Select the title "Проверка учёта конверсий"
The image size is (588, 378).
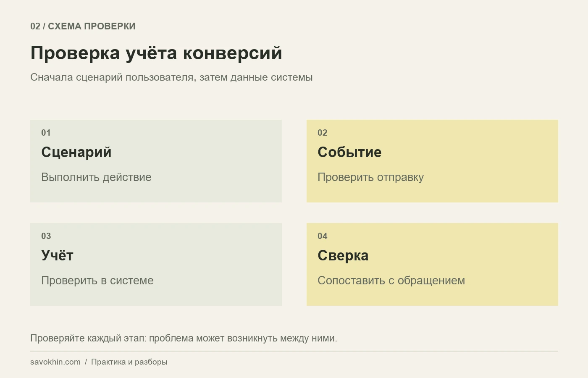(x=156, y=53)
